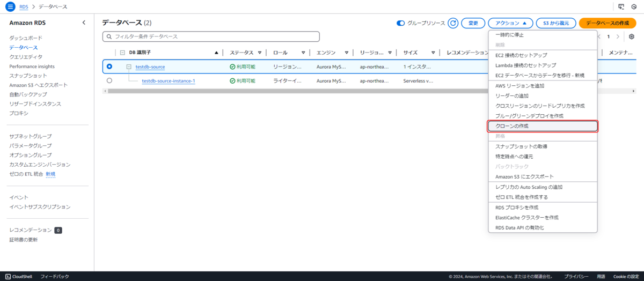Refresh the database list

453,23
